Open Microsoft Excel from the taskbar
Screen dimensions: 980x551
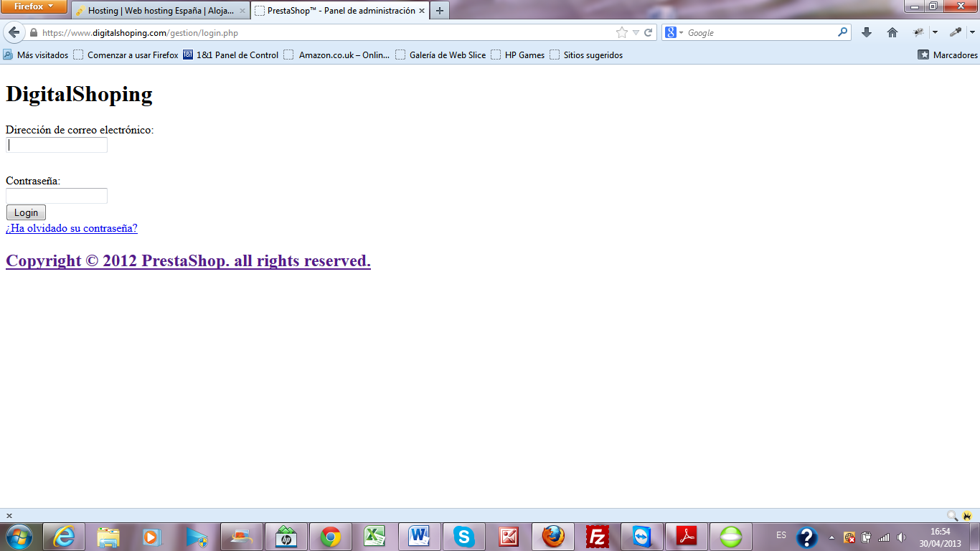[x=375, y=537]
